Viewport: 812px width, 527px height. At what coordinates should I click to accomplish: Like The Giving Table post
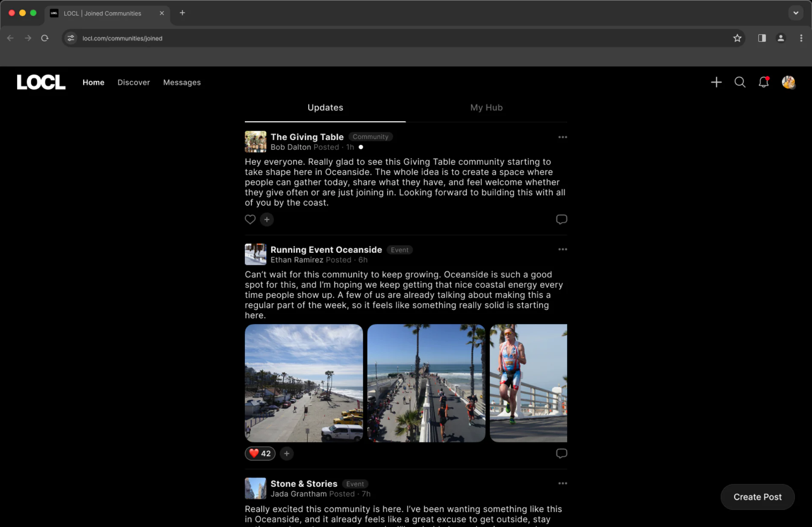tap(250, 219)
